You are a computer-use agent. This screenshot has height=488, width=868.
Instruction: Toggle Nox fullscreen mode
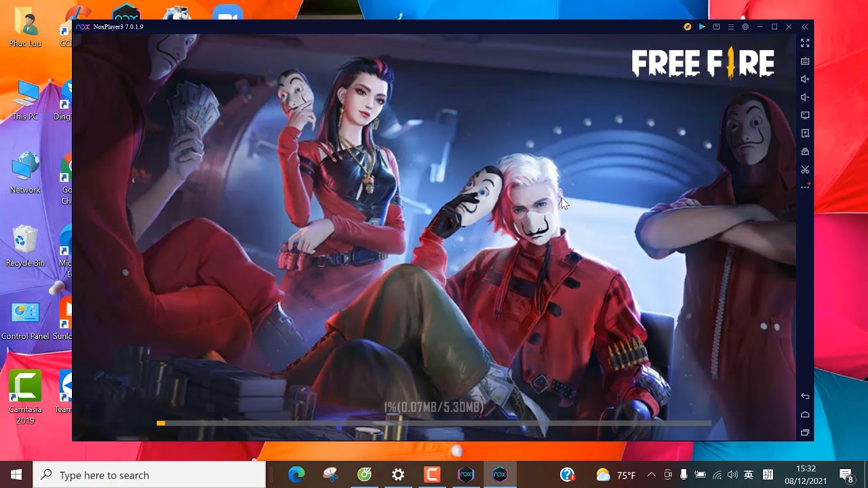pos(805,43)
